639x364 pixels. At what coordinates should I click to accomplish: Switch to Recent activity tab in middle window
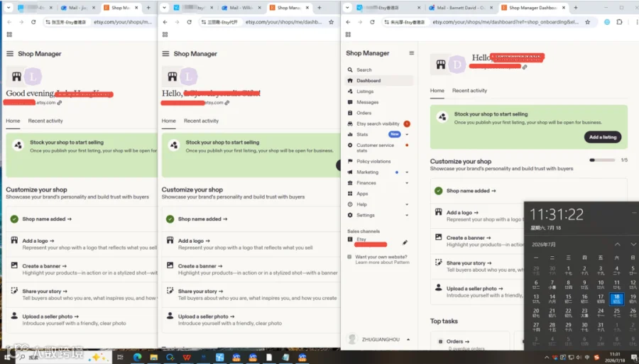(201, 121)
